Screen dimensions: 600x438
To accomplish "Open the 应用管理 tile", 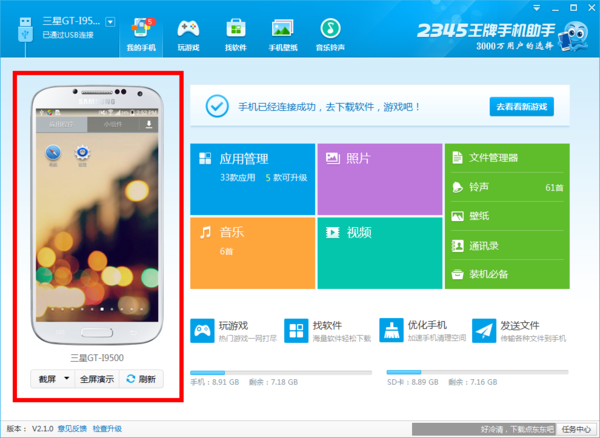I will click(x=251, y=178).
